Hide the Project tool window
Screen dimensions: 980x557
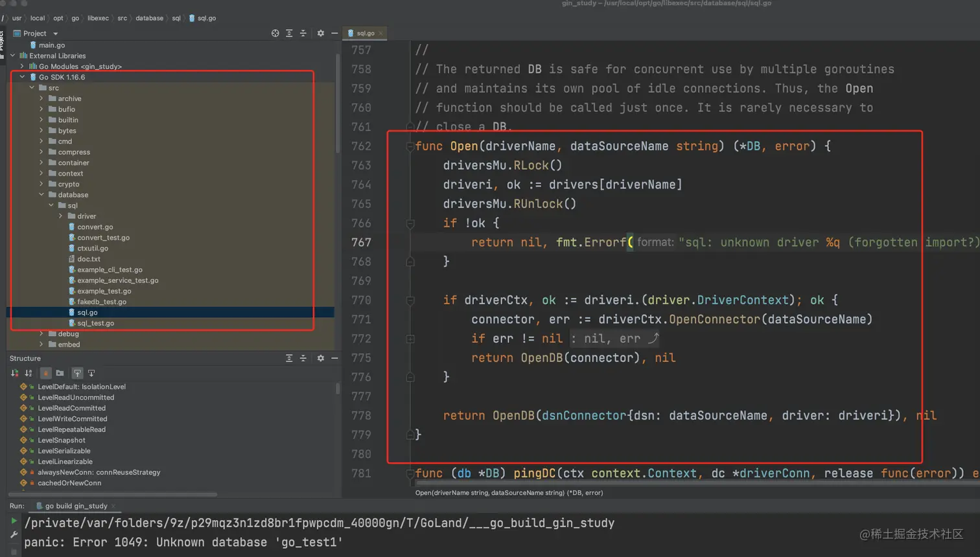click(x=334, y=33)
